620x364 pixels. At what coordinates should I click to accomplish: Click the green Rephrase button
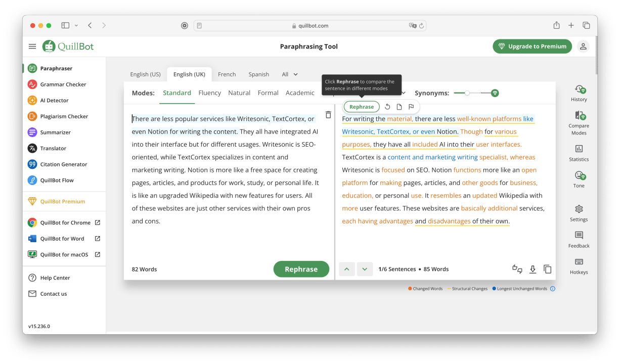pos(301,269)
